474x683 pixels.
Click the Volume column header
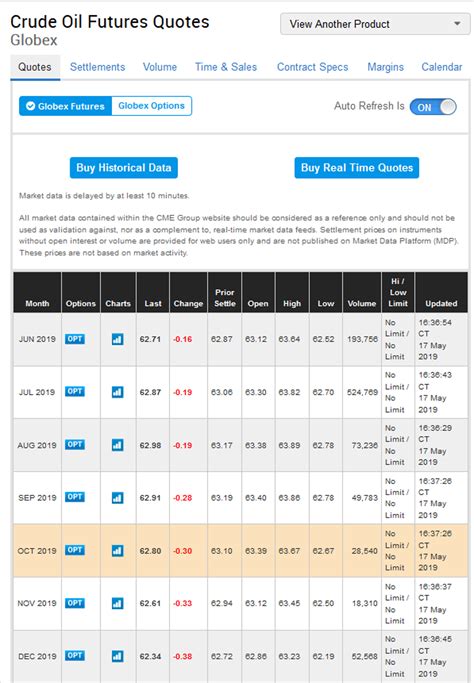pos(362,303)
